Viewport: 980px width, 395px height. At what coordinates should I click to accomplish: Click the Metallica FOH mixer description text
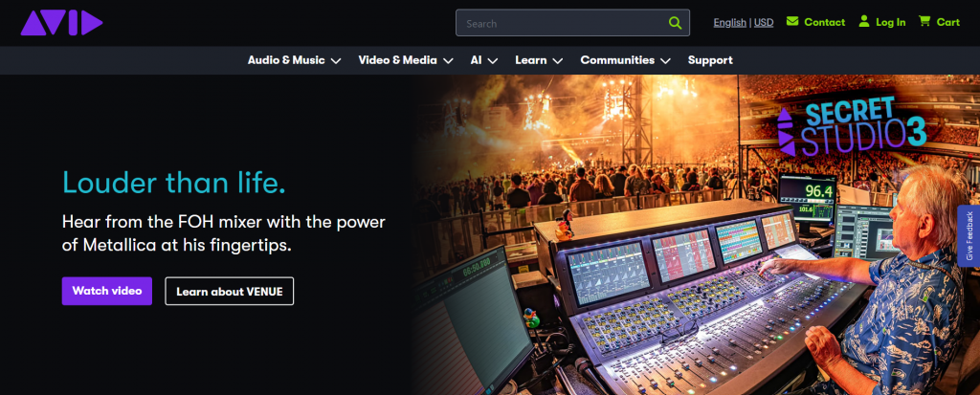pos(224,233)
